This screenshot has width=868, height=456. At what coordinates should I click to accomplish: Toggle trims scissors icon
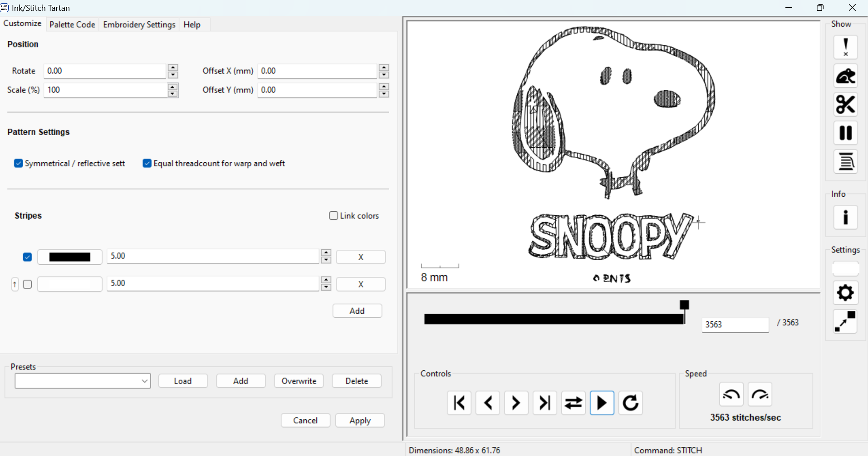[x=845, y=104]
